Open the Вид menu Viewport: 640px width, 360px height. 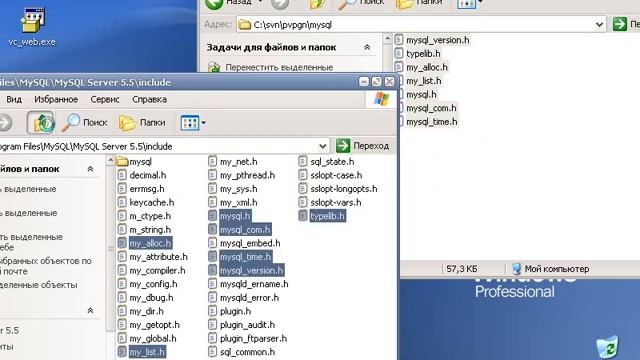pyautogui.click(x=14, y=99)
